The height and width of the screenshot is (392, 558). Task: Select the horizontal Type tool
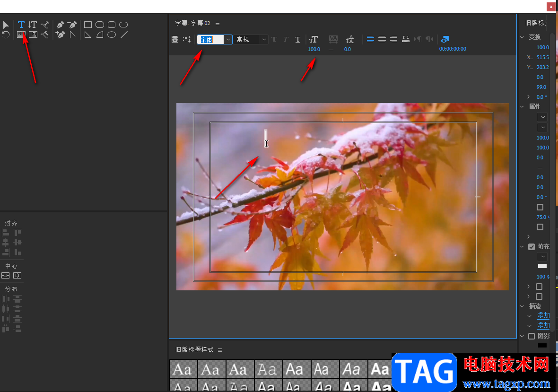coord(21,25)
